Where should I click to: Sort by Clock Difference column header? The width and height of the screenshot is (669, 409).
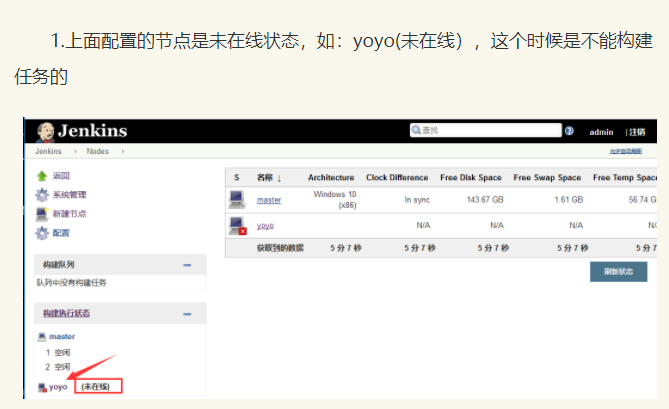(x=397, y=177)
